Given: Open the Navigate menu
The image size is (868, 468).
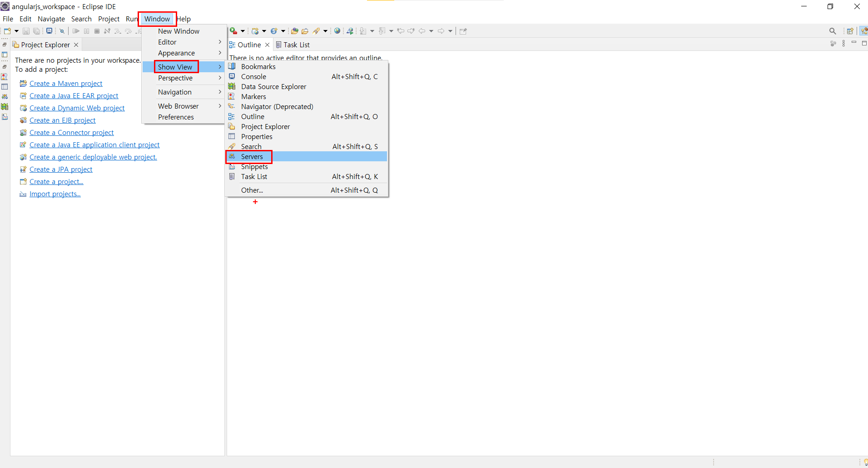Looking at the screenshot, I should (x=51, y=19).
